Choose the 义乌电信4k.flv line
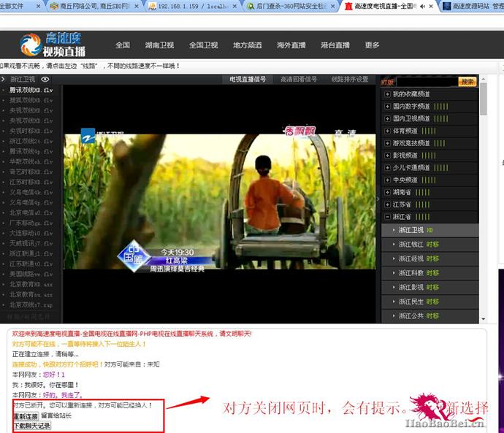This screenshot has width=504, height=433. tap(31, 193)
